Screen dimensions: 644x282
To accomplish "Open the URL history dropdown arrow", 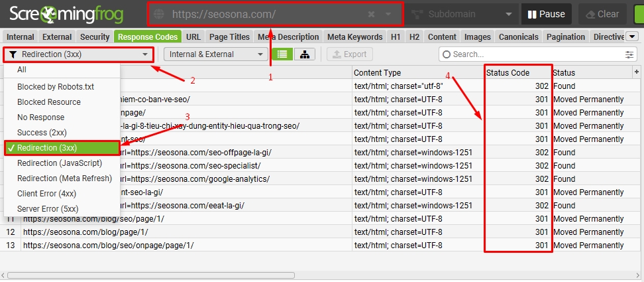I will (388, 15).
